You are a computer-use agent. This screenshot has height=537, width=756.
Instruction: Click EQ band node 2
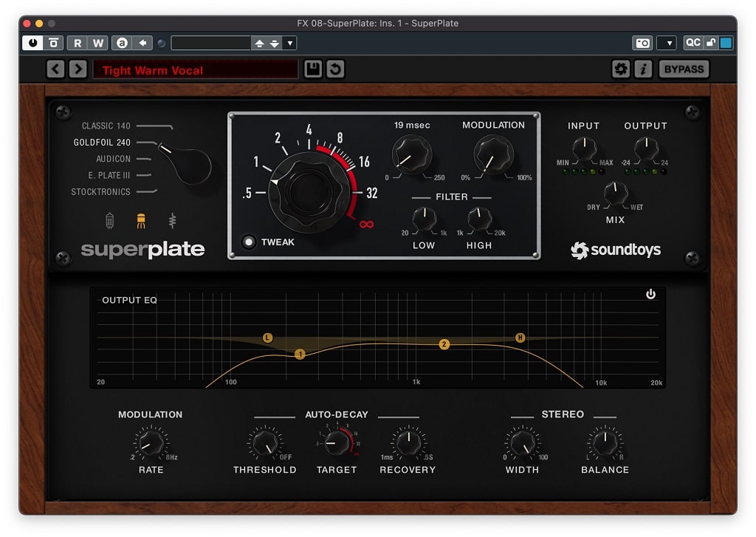pyautogui.click(x=444, y=344)
